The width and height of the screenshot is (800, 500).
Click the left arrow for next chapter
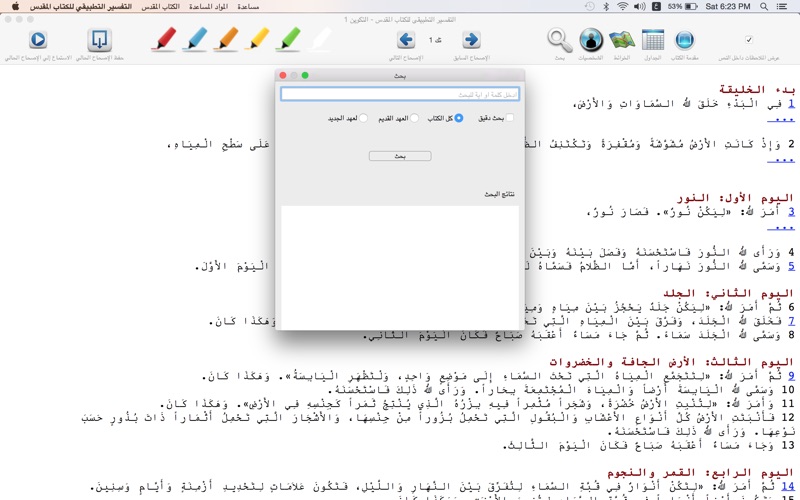click(x=406, y=39)
